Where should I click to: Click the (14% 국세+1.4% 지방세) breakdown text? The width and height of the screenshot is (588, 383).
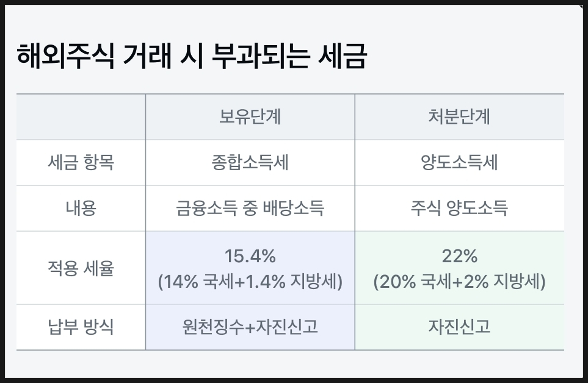tap(250, 282)
